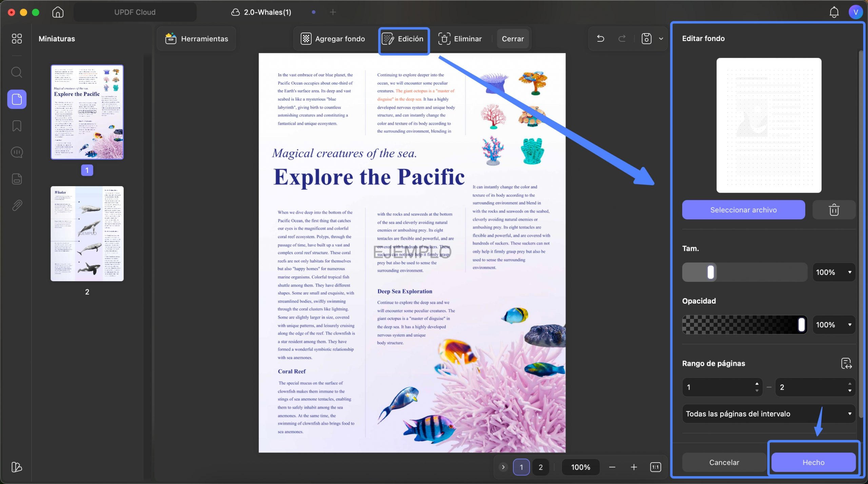Viewport: 868px width, 484px height.
Task: Click the trash icon beside Seleccionar archivo
Action: click(834, 210)
